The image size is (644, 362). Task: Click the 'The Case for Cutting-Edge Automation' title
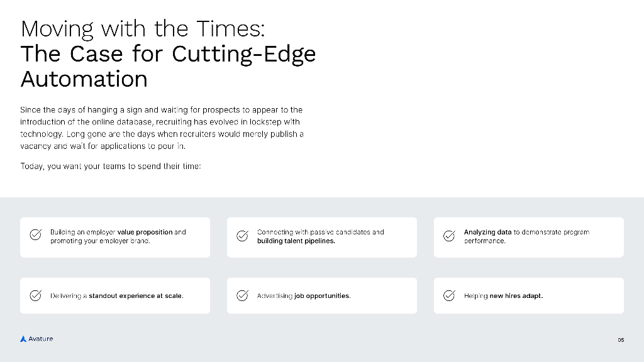pyautogui.click(x=168, y=67)
